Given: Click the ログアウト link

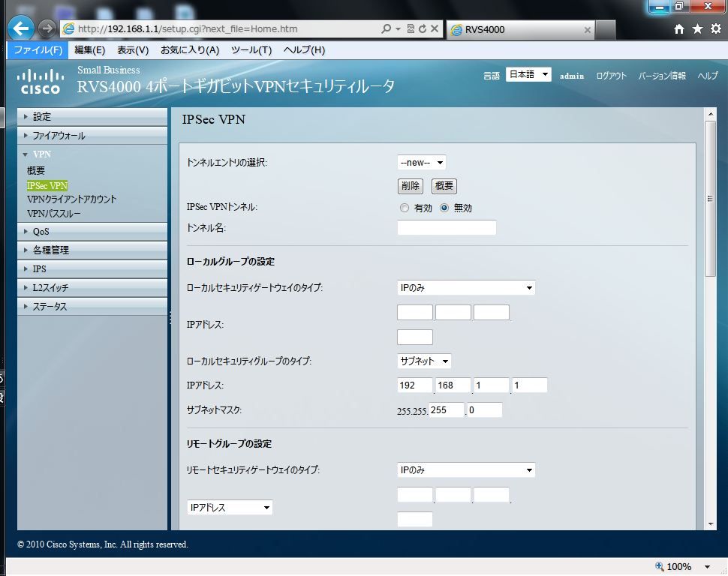Looking at the screenshot, I should [611, 76].
